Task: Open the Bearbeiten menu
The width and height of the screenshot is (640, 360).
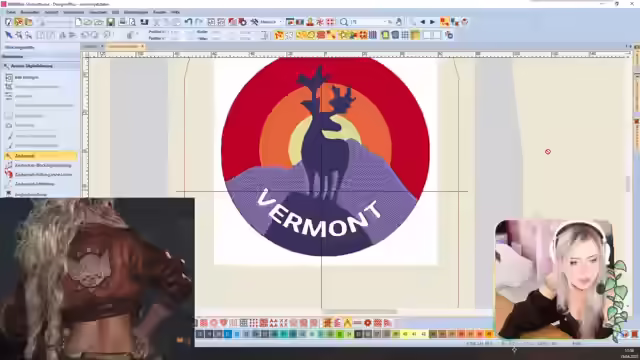Action: click(30, 12)
